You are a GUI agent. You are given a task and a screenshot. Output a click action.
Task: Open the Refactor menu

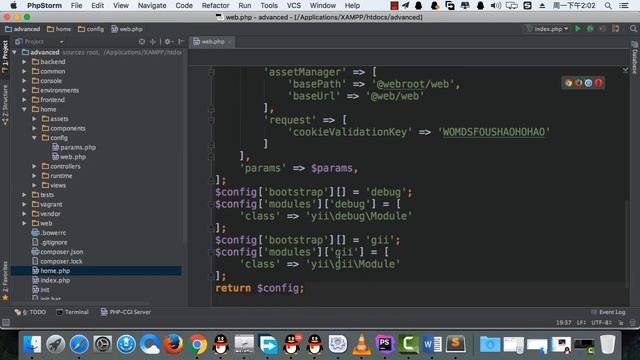pyautogui.click(x=215, y=6)
